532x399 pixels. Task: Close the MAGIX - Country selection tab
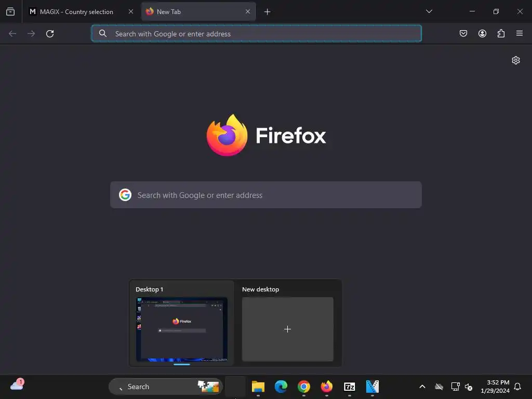130,11
